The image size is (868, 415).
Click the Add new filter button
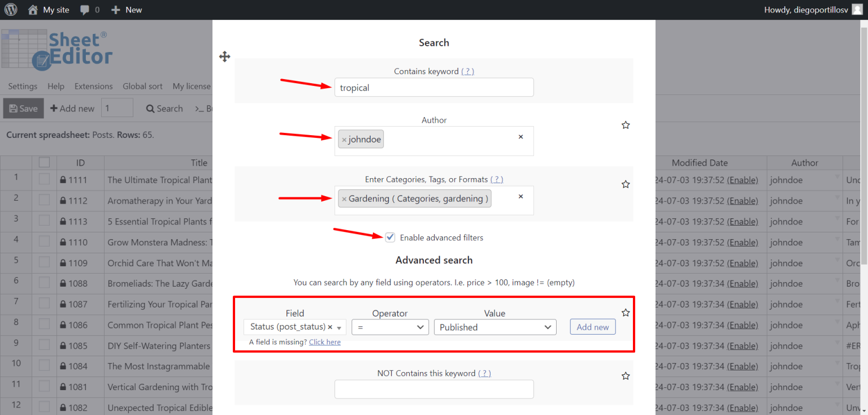pyautogui.click(x=592, y=326)
